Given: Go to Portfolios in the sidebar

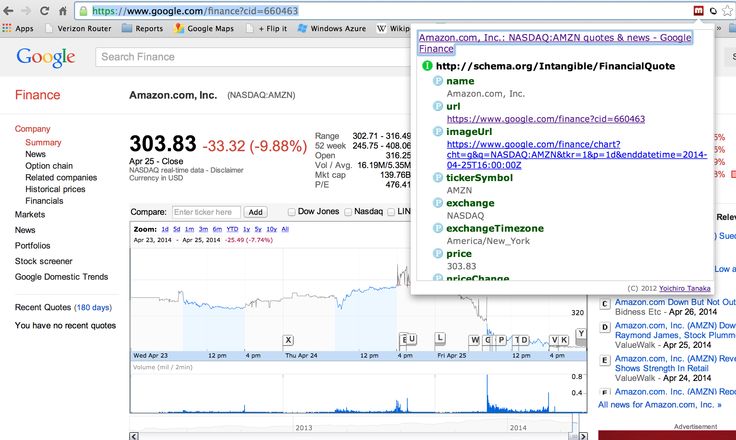Looking at the screenshot, I should click(x=32, y=245).
